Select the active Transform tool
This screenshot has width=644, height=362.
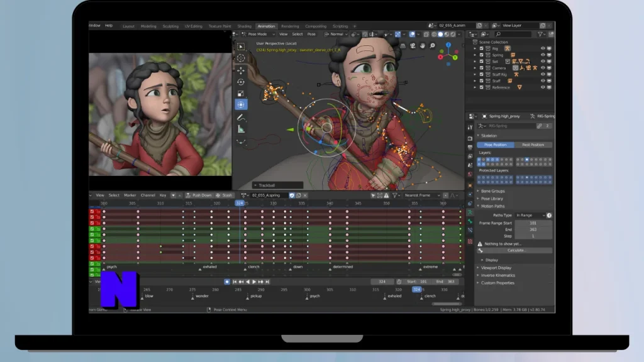coord(241,105)
